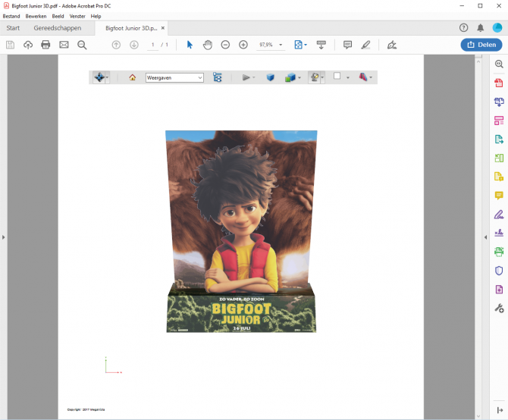Expand the 3D navigation tool dropdown arrow
The width and height of the screenshot is (508, 420).
click(x=107, y=78)
